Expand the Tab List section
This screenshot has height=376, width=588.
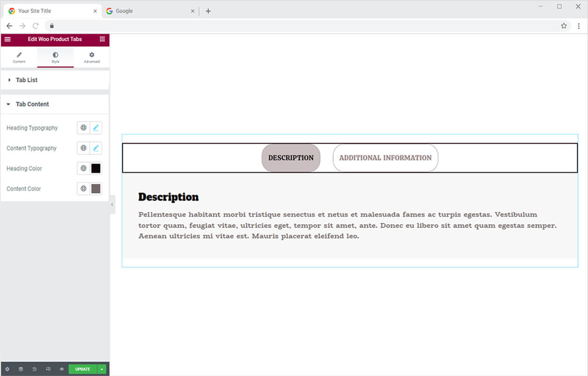[27, 80]
